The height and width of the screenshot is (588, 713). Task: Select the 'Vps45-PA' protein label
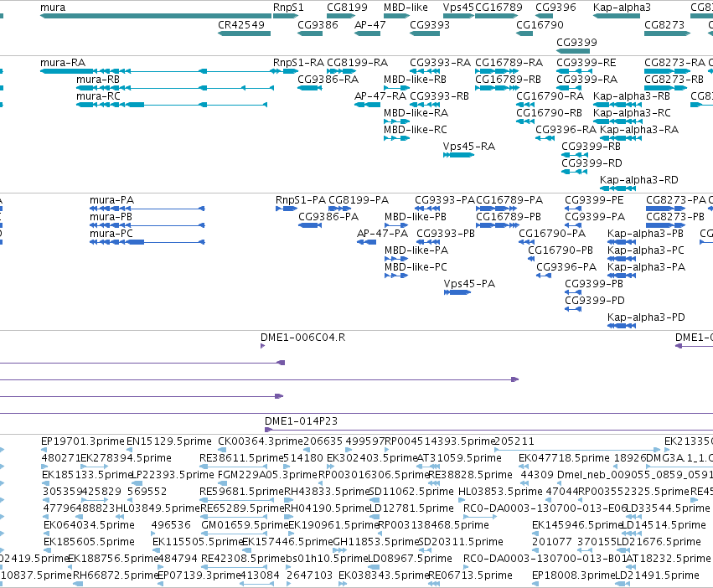pos(470,284)
